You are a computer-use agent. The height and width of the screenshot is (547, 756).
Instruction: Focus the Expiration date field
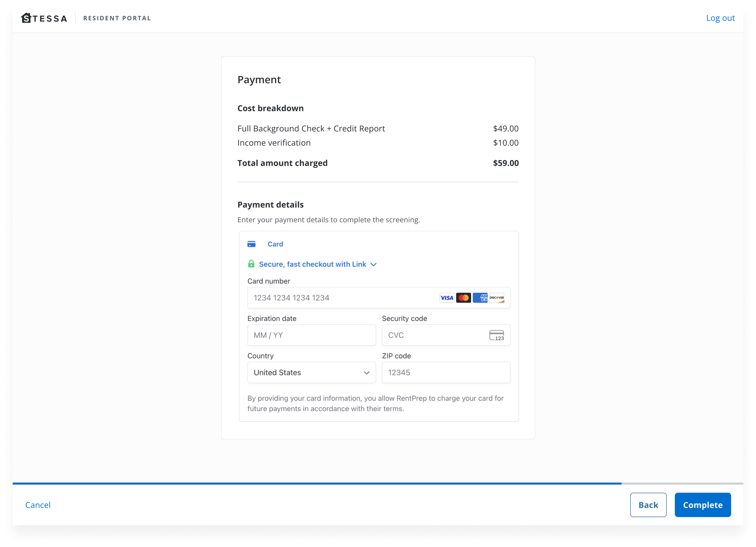pyautogui.click(x=312, y=335)
